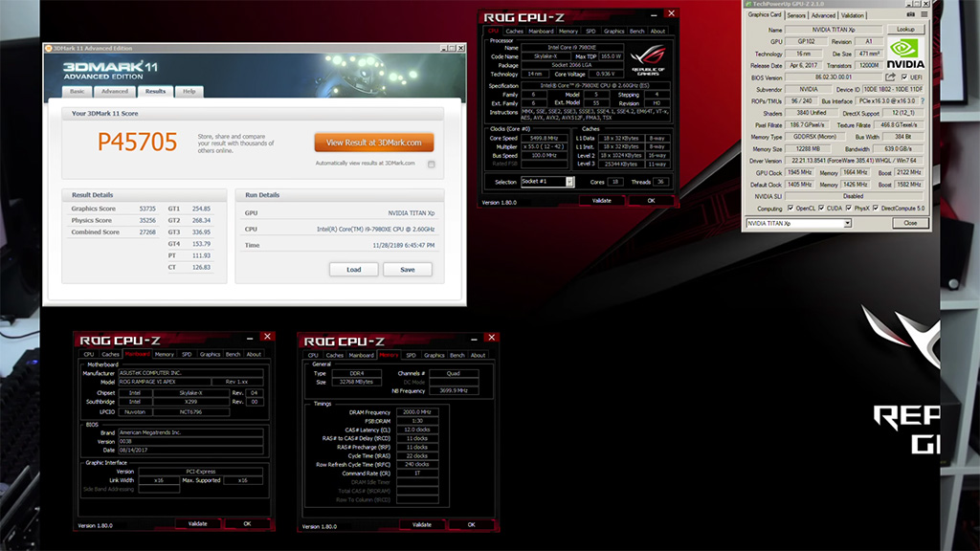
Task: Click the GPU Clock value 1945 MHz
Action: pos(799,172)
